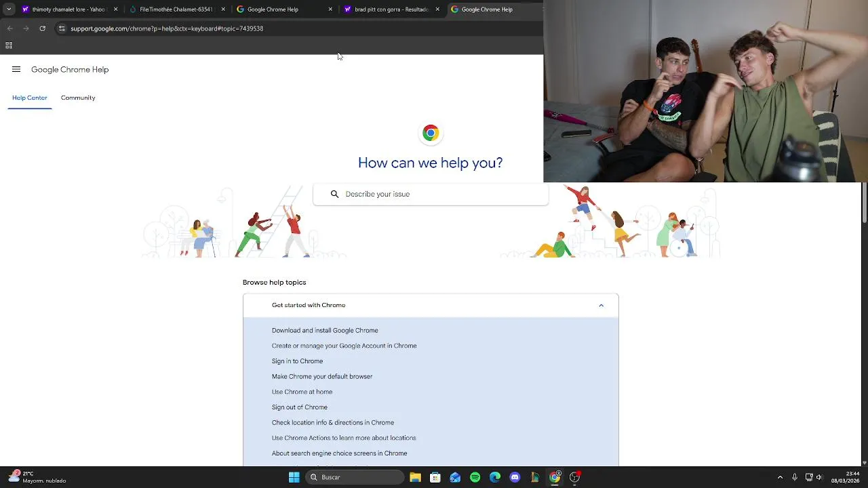Open Use Chrome at home article
Viewport: 868px width, 488px height.
302,392
